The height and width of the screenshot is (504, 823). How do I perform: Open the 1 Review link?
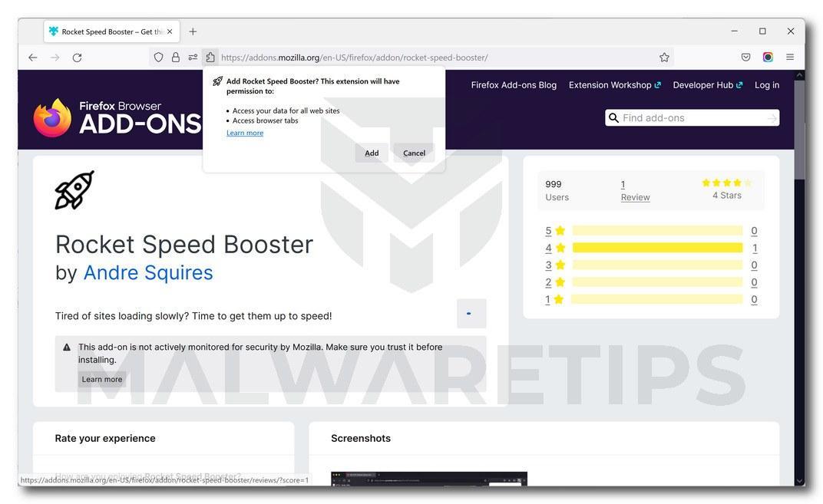point(635,191)
